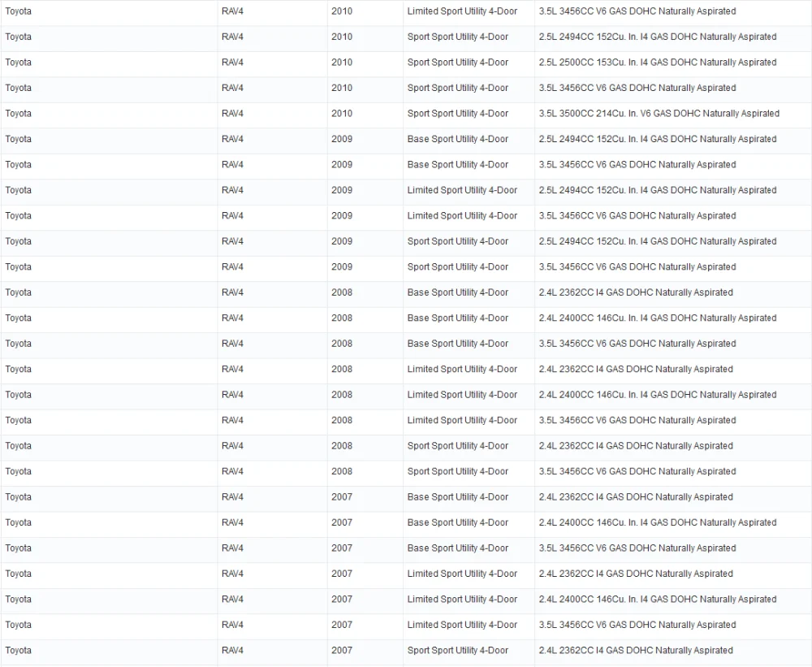Click 3.5L 3456CC V6 engine in 2010 Sport row
The image size is (812, 667).
[637, 88]
